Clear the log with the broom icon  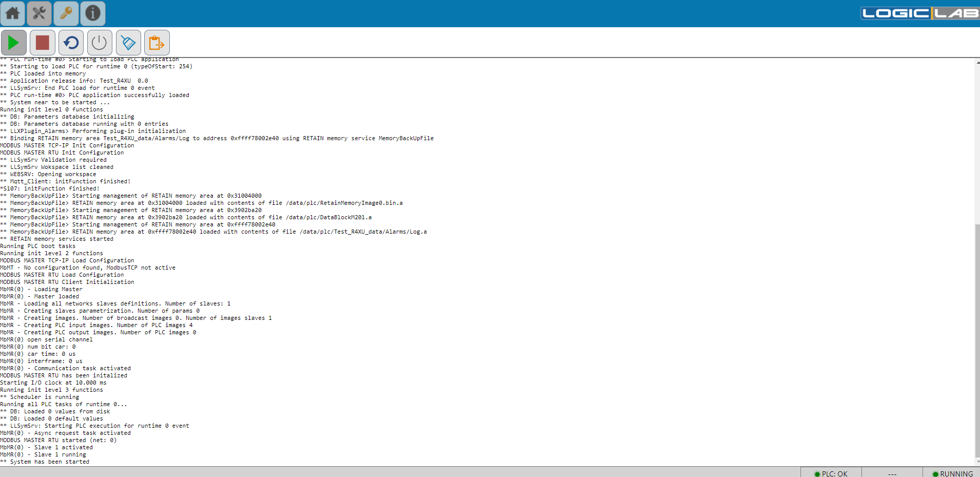(x=128, y=43)
